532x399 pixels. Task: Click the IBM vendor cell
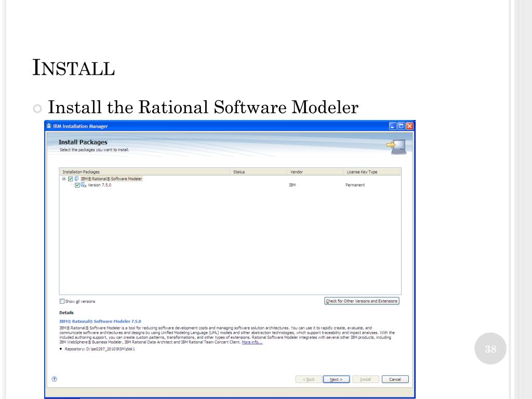[x=292, y=185]
